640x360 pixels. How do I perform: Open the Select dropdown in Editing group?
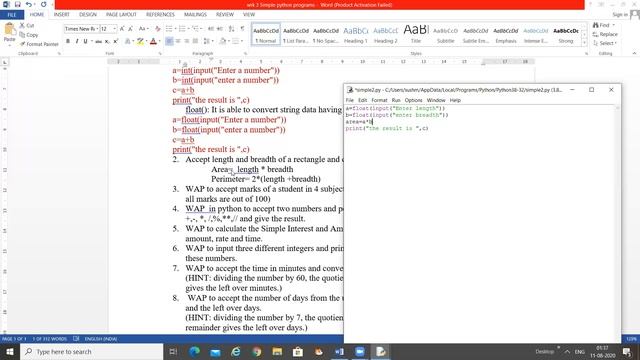[604, 43]
